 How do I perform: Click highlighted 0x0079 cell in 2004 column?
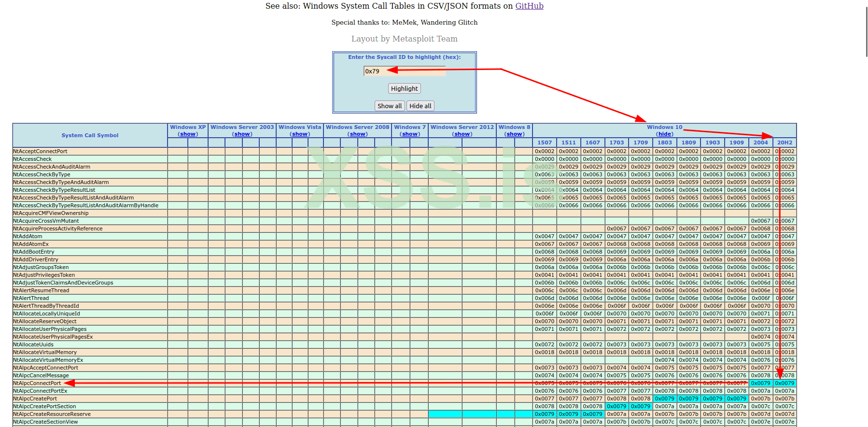point(761,383)
